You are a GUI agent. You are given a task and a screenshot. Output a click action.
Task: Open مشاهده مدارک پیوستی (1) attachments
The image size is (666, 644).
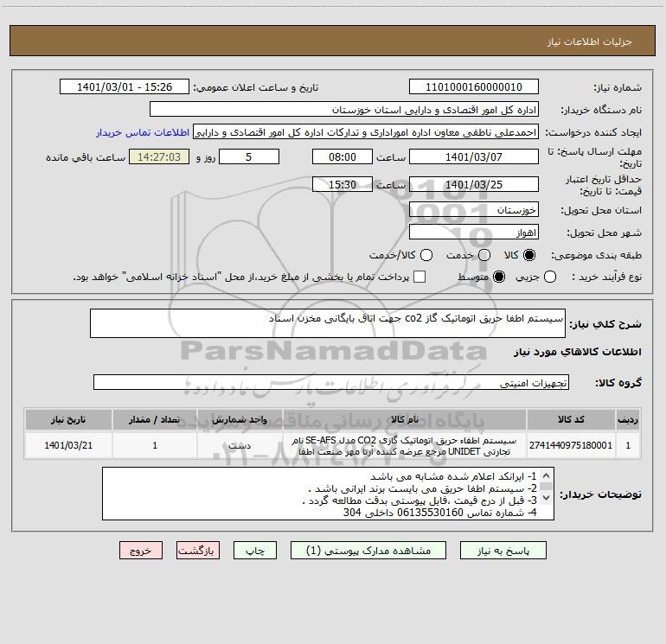[368, 551]
